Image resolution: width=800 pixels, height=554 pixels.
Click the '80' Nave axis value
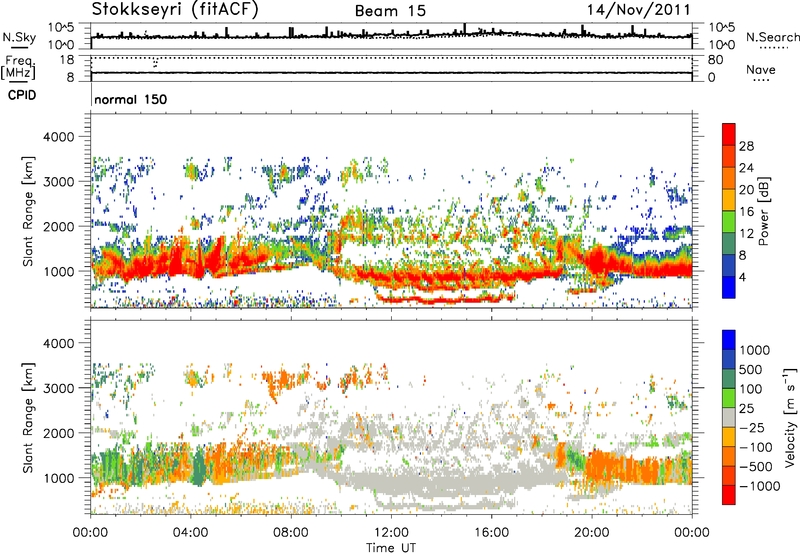(715, 60)
